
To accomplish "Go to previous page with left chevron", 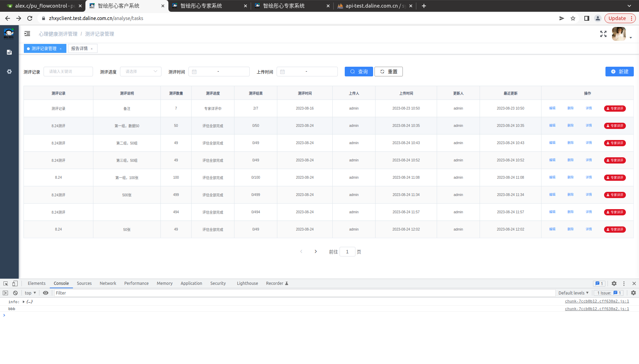I will (x=301, y=252).
